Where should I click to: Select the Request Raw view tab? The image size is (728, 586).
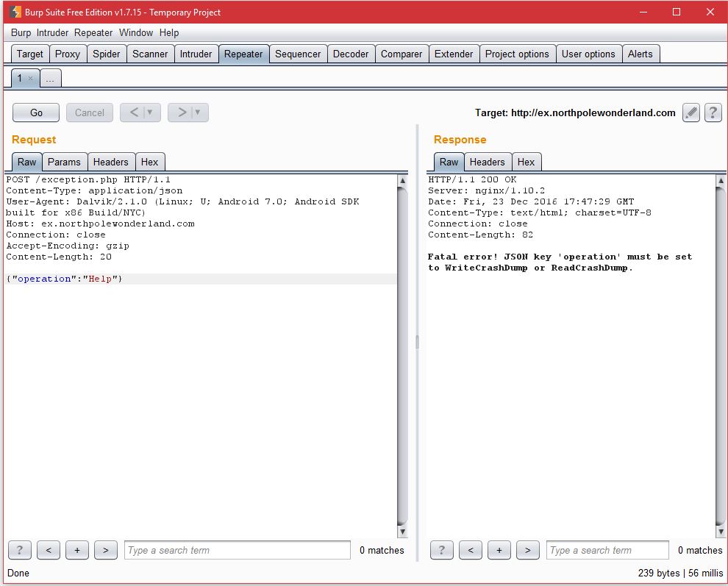point(27,162)
